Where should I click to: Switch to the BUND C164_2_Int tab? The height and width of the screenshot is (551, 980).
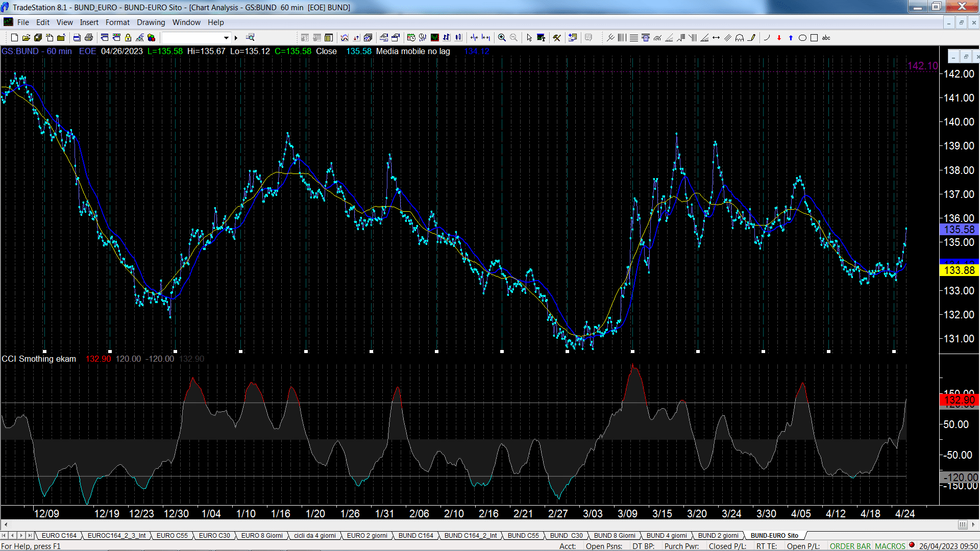point(470,535)
